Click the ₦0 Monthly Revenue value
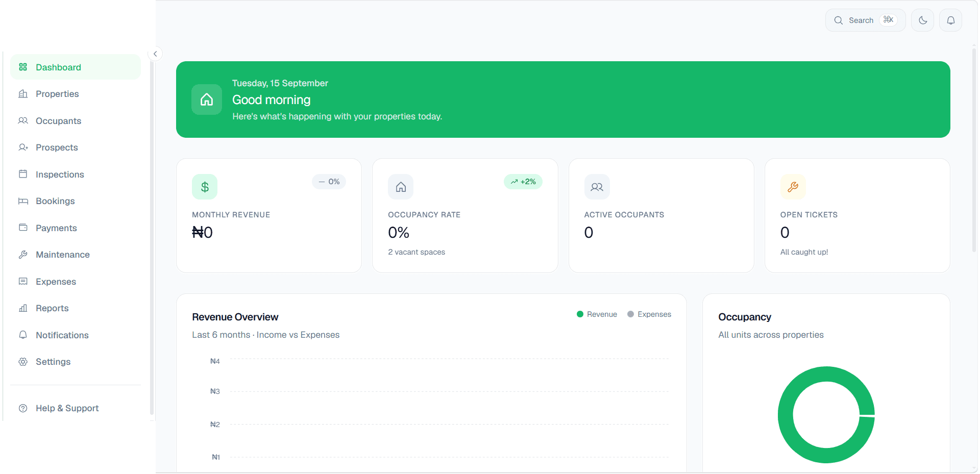The image size is (980, 474). 202,233
